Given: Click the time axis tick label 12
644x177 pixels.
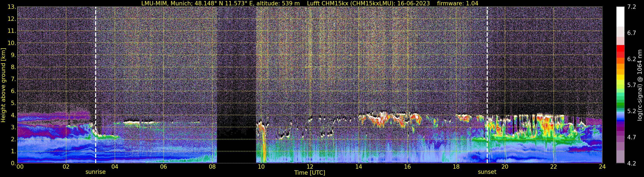Looking at the screenshot, I should (310, 167).
